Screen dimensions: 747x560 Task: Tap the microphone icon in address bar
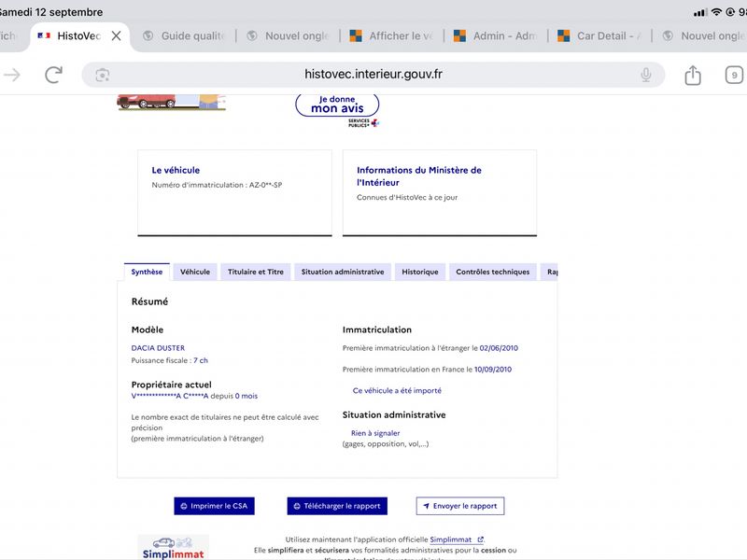tap(646, 75)
